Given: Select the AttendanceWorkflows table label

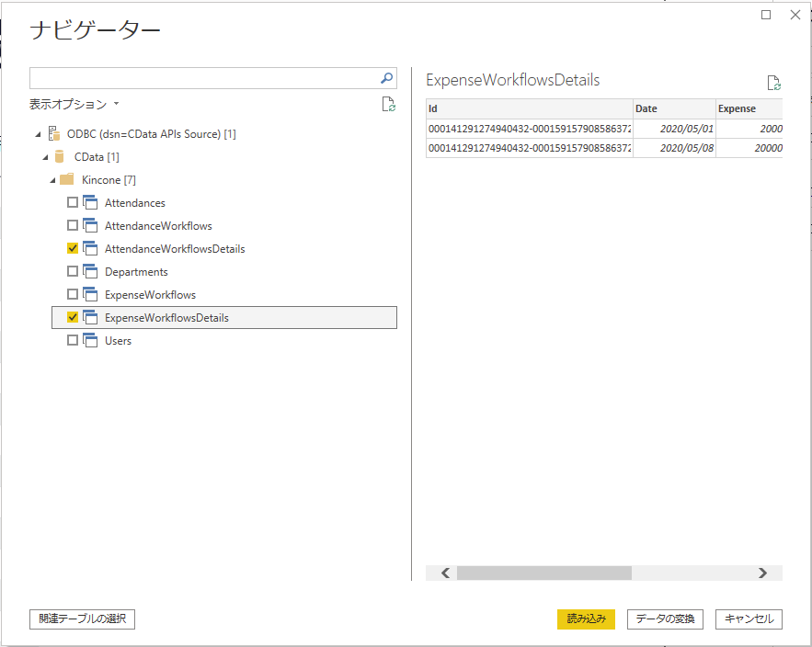Looking at the screenshot, I should 158,226.
